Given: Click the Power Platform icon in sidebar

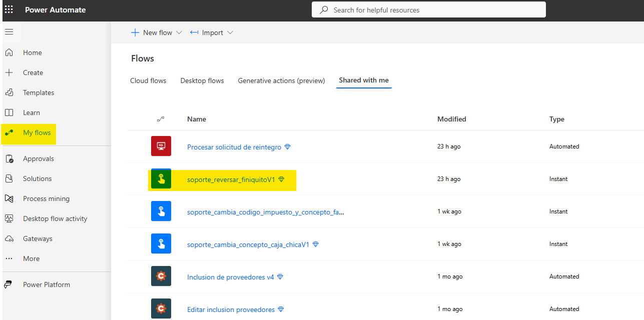Looking at the screenshot, I should pyautogui.click(x=9, y=284).
